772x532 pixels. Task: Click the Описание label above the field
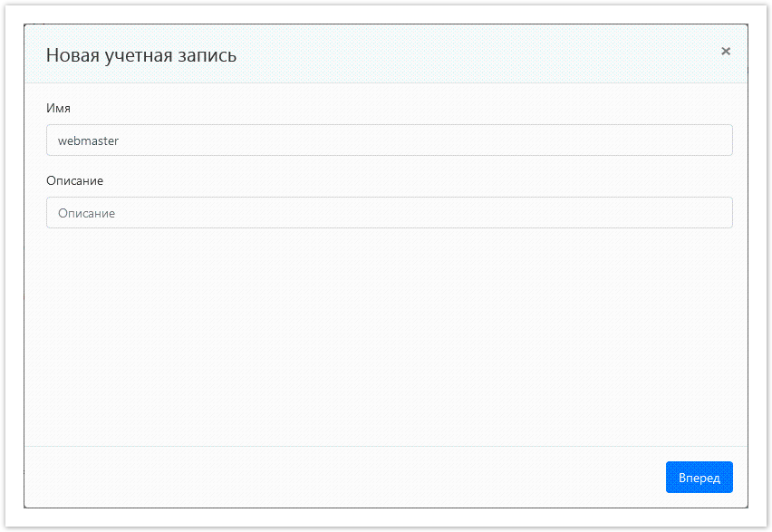tap(74, 180)
